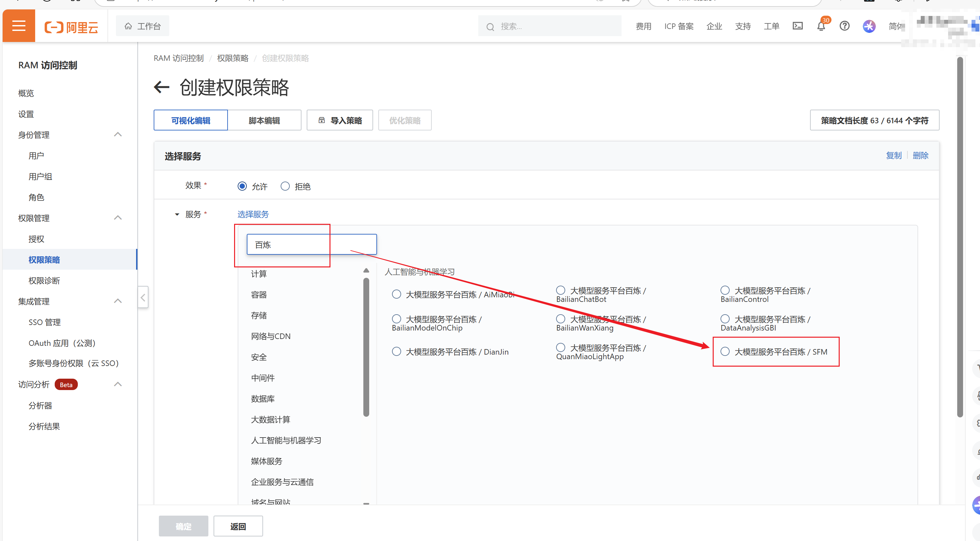Open the orange hamburger menu

click(x=19, y=26)
